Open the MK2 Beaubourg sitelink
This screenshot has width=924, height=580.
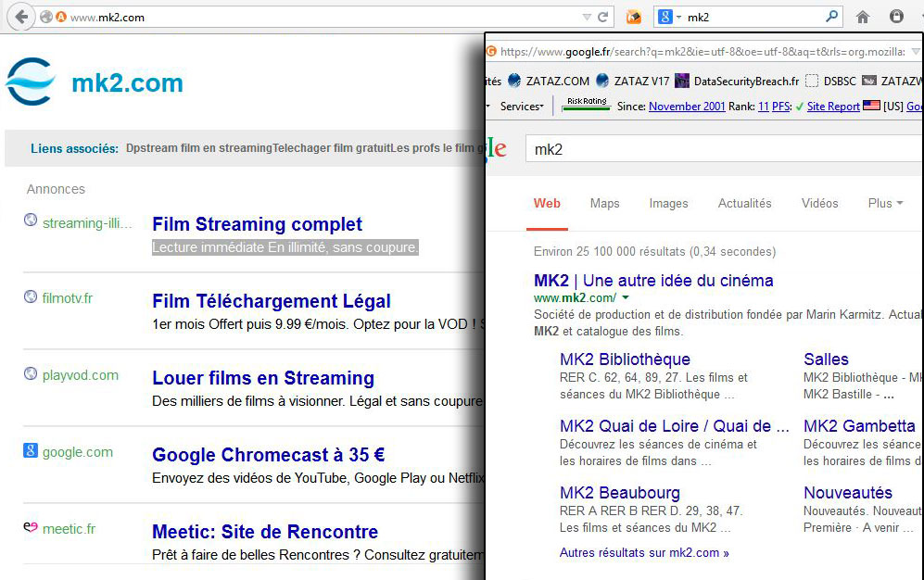(x=620, y=492)
